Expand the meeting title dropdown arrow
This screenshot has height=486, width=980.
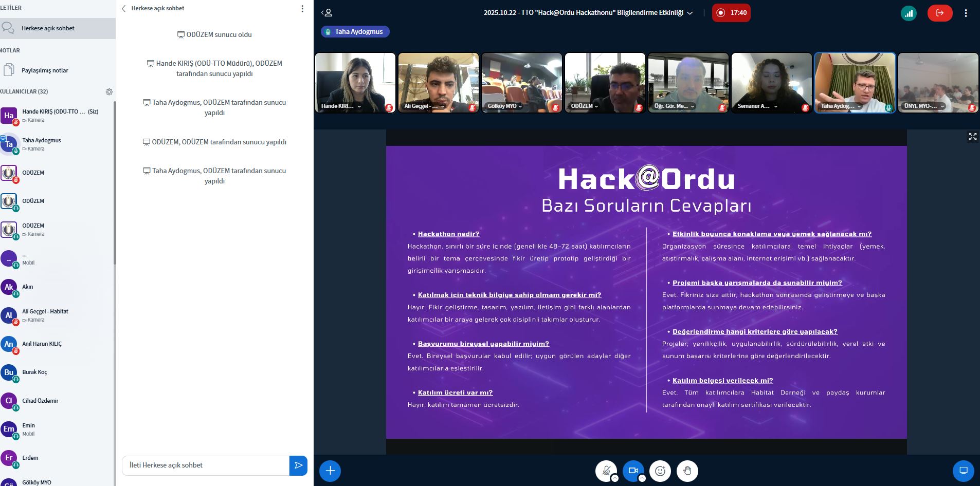[x=690, y=13]
